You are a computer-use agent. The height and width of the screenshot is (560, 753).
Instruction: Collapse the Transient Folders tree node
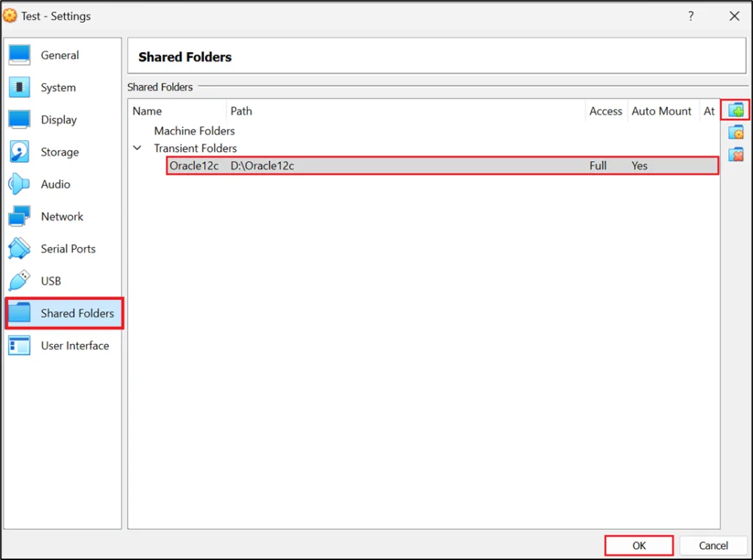click(137, 148)
